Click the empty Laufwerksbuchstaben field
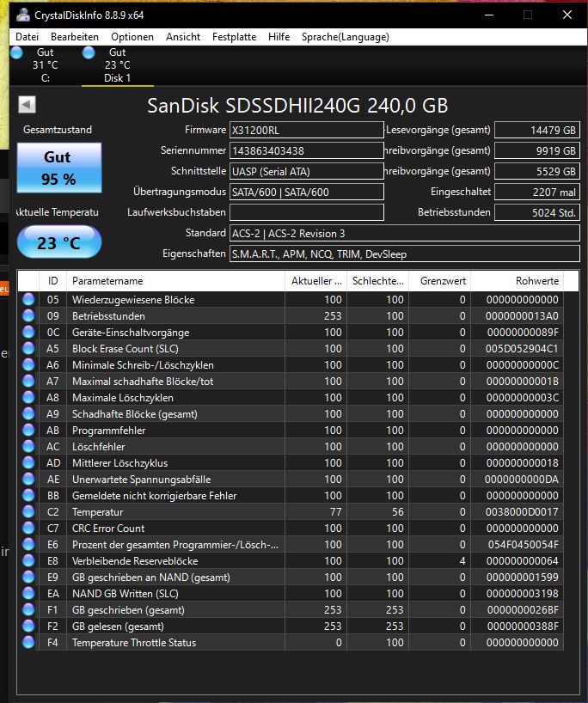 [307, 212]
